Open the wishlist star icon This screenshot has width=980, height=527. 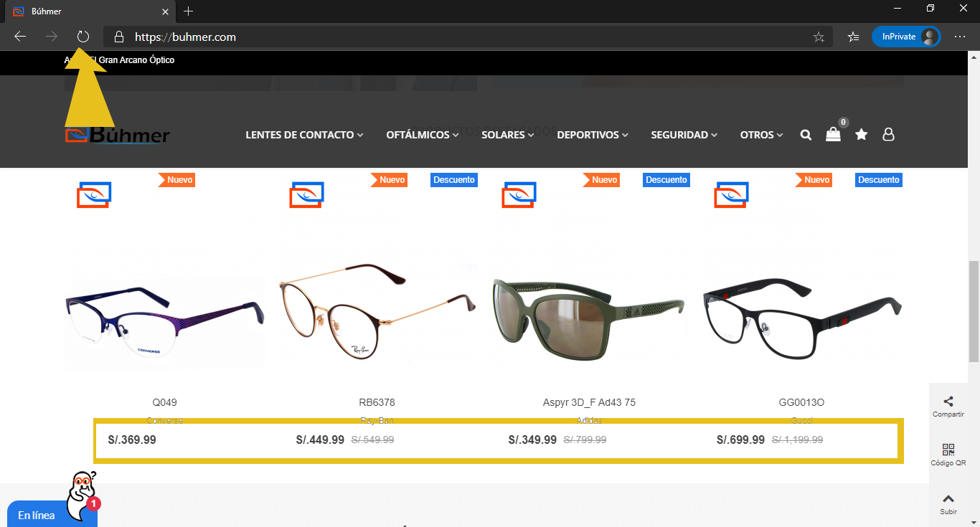862,134
